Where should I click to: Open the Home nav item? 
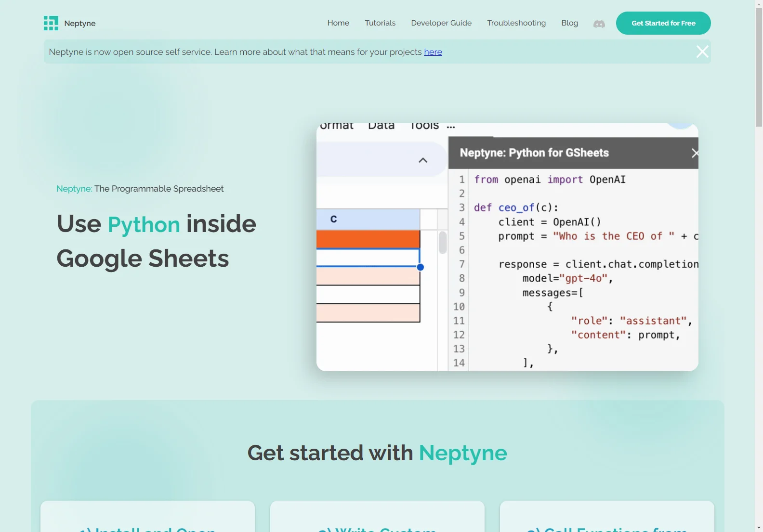tap(338, 23)
